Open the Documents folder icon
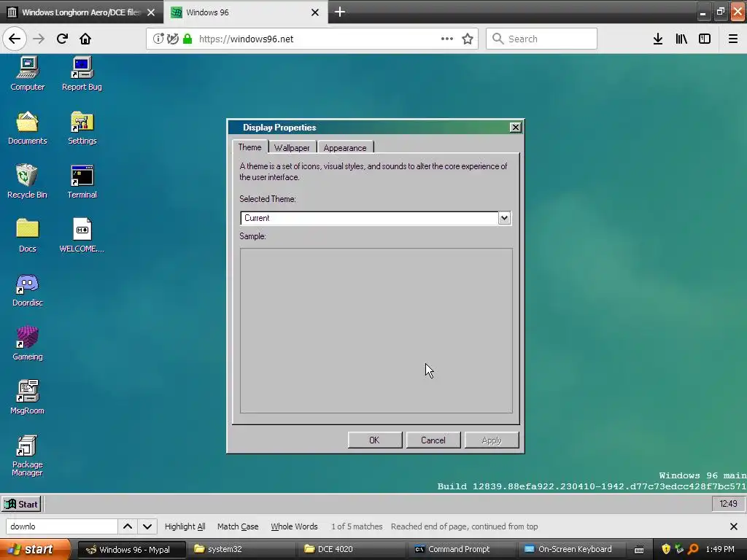 click(x=27, y=128)
